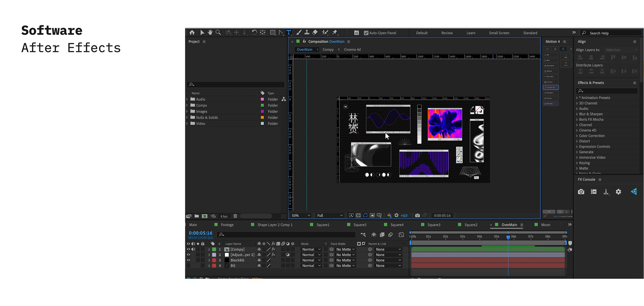Open the 50% magnification dropdown

pos(301,215)
